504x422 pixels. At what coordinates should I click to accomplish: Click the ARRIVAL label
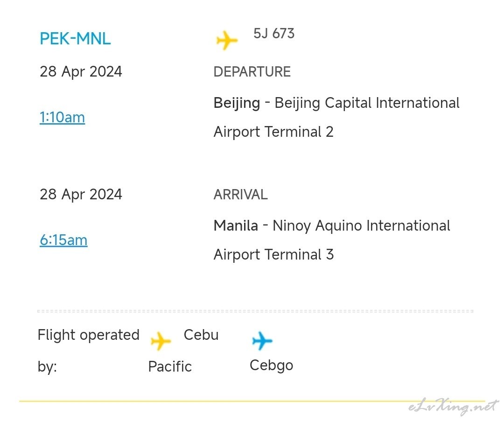pos(240,195)
